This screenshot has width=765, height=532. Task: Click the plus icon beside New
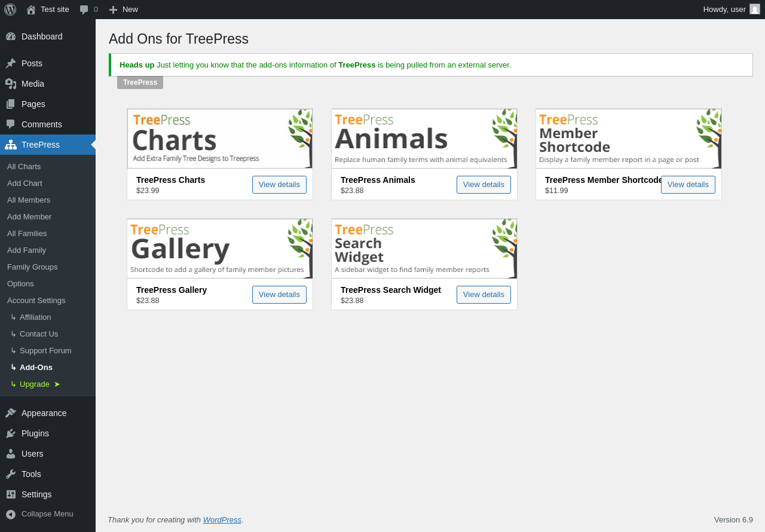coord(113,10)
